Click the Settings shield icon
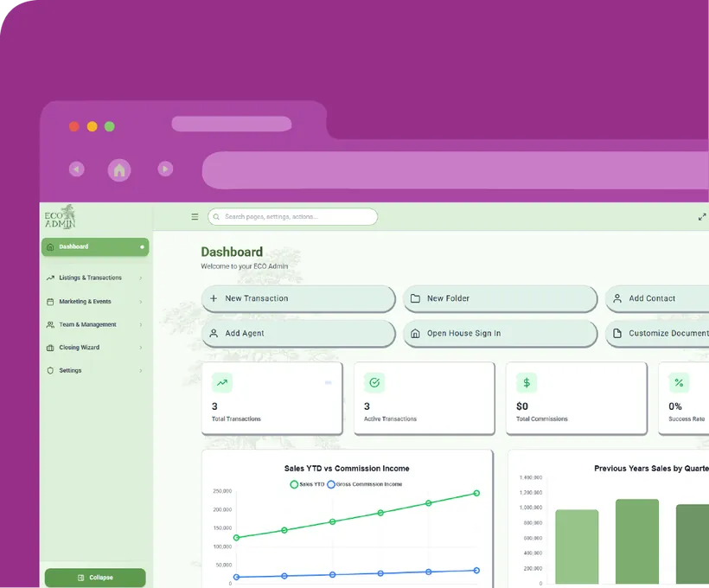This screenshot has width=709, height=588. (x=50, y=370)
